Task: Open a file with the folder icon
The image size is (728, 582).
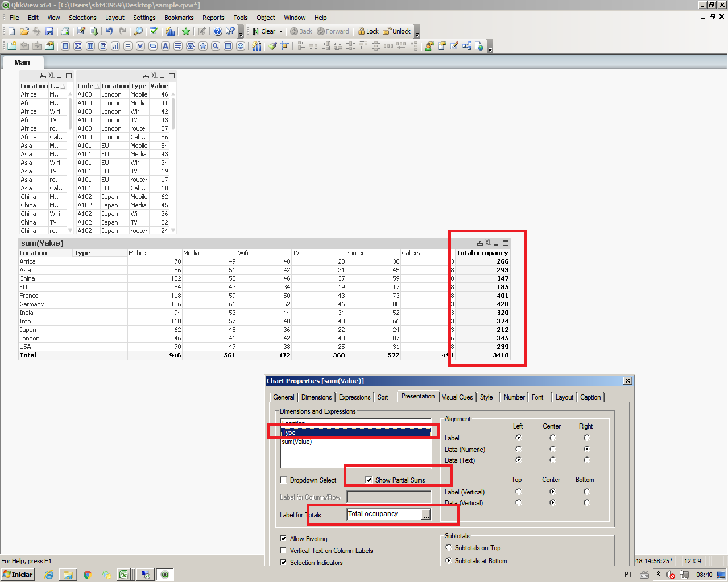Action: pos(24,31)
